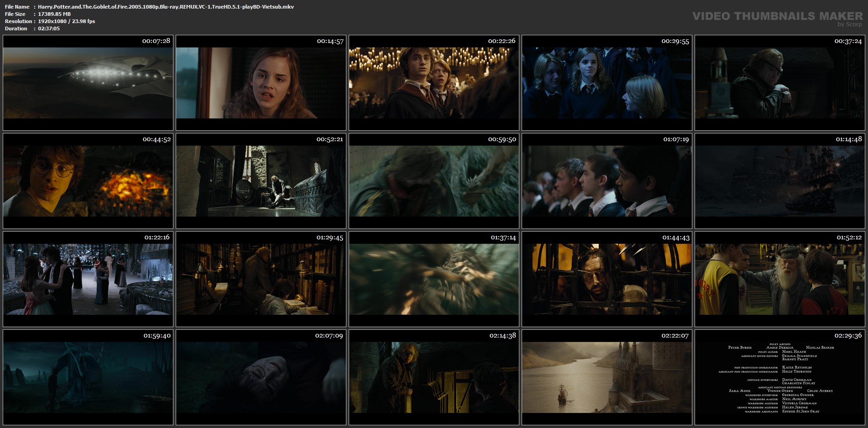Click the timestamp text 00:07:28
The height and width of the screenshot is (428, 868).
[156, 41]
